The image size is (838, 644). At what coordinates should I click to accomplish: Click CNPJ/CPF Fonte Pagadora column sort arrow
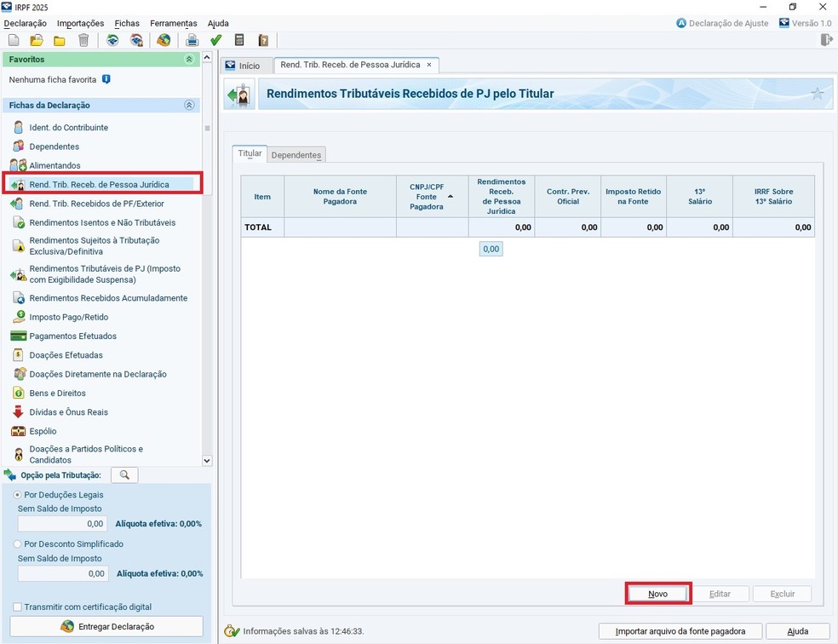(x=451, y=197)
